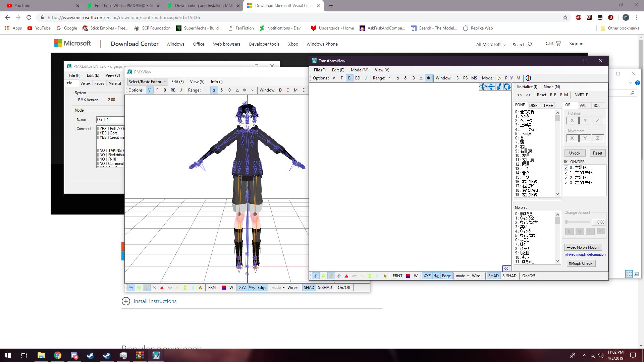Switch to the TREE tab
The image size is (644, 362).
(548, 105)
